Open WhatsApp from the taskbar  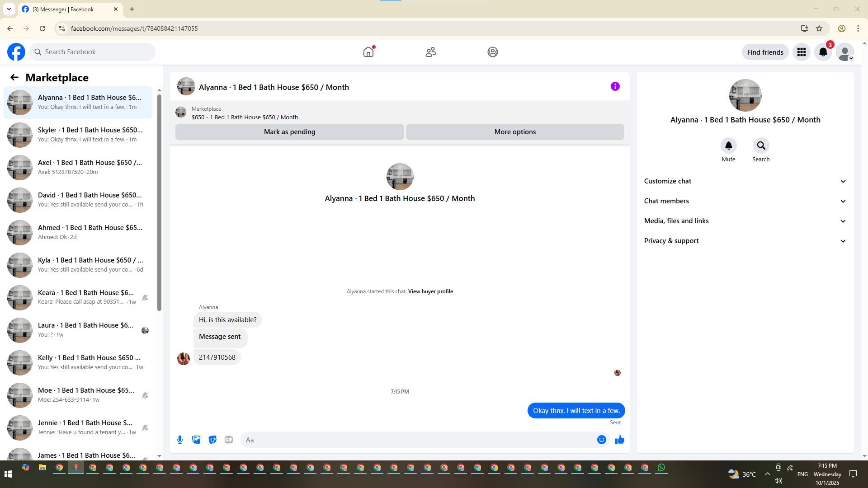pos(661,468)
